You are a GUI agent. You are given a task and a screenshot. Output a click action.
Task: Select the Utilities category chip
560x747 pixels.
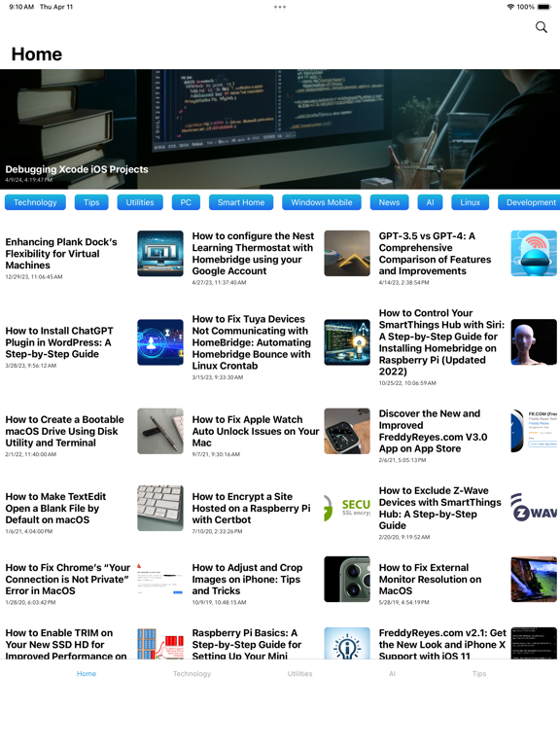pyautogui.click(x=140, y=202)
